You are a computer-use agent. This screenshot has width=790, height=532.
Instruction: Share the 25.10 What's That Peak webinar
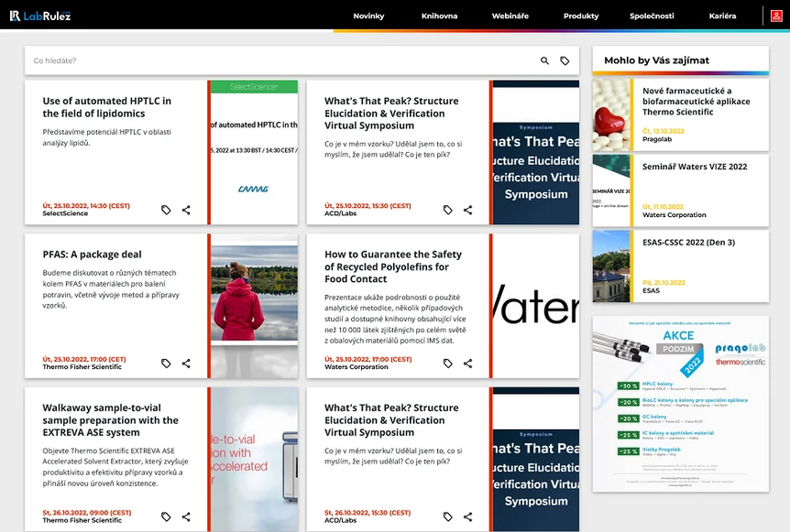[467, 210]
